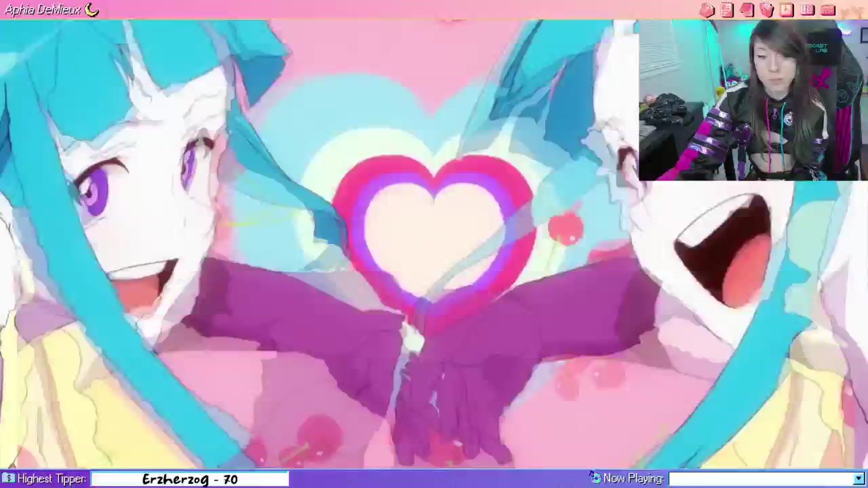Click the crescent moon icon beside Aphia DeMieux
The image size is (868, 488).
coord(92,9)
